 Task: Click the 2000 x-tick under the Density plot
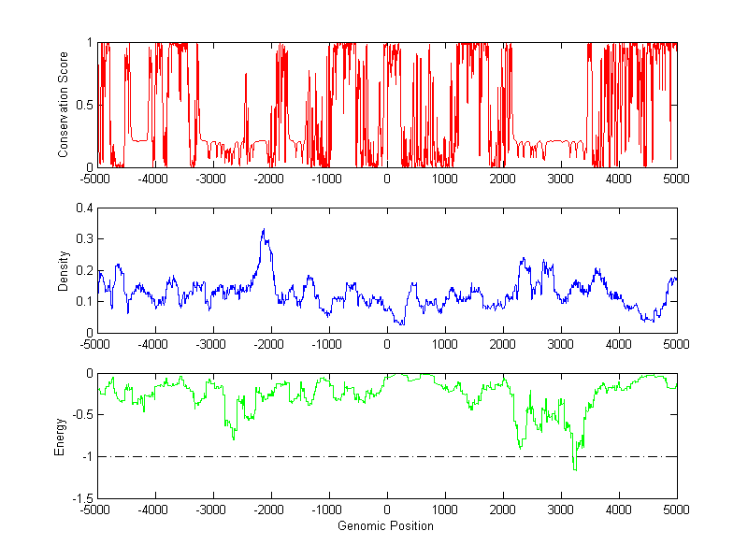pos(503,344)
